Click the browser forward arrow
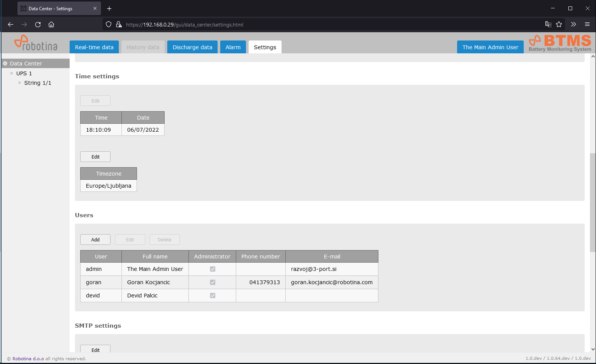This screenshot has width=596, height=364. [x=24, y=25]
